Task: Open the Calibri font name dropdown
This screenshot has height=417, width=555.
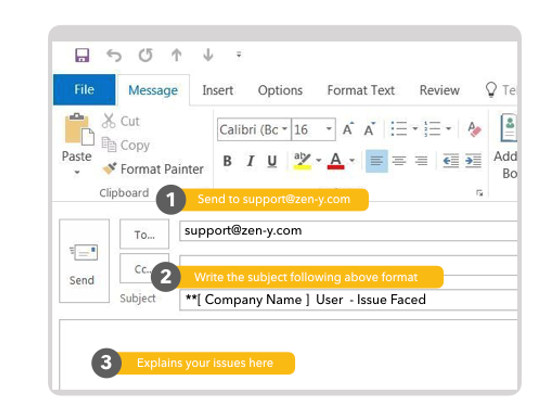Action: pos(285,129)
